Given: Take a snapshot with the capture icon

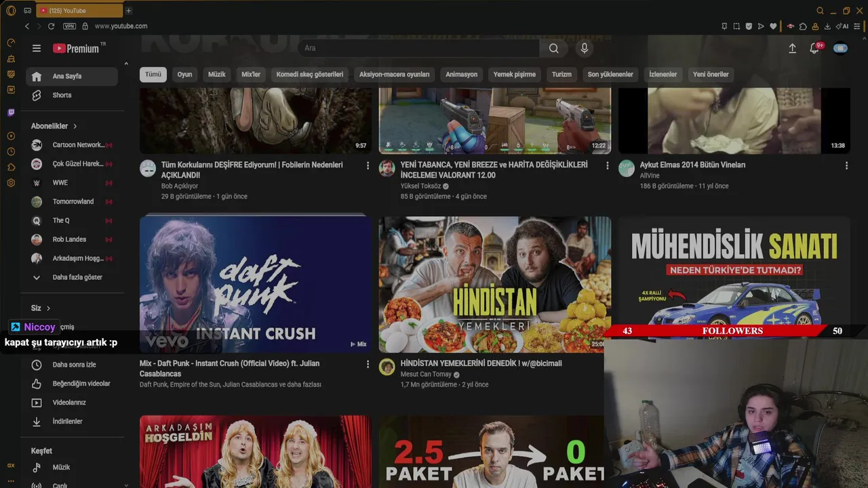Looking at the screenshot, I should coord(736,26).
